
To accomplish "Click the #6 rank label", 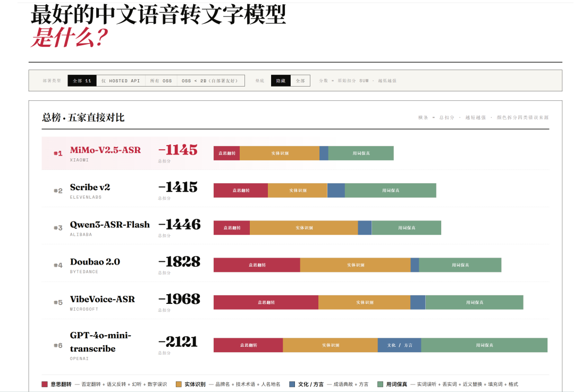I will pos(58,345).
